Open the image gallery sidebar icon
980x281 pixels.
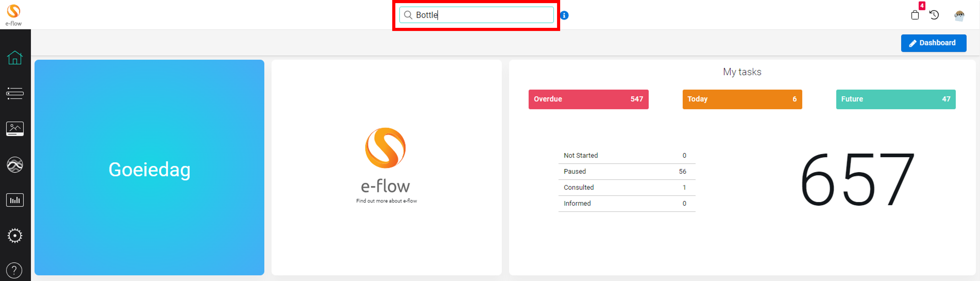tap(15, 129)
